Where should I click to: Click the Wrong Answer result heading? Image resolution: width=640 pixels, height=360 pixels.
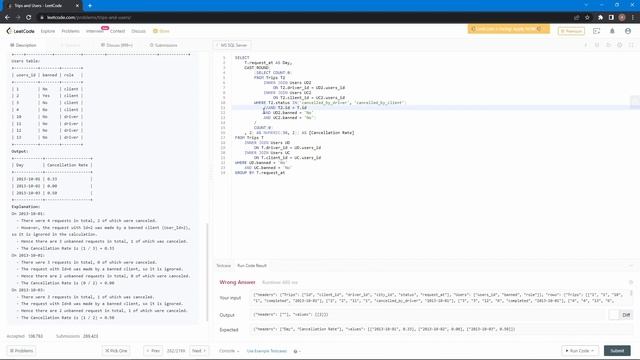coord(237,282)
